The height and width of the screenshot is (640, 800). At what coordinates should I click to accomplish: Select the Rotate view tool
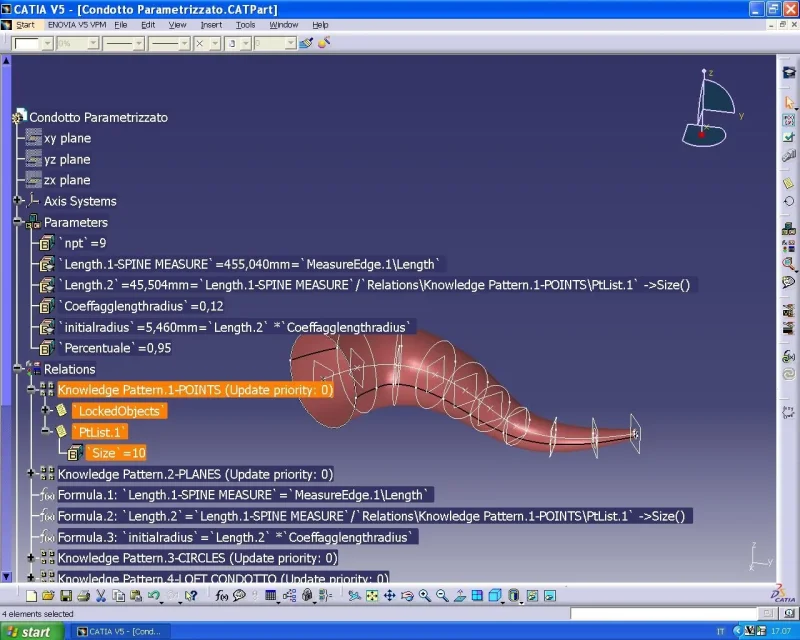pos(407,596)
